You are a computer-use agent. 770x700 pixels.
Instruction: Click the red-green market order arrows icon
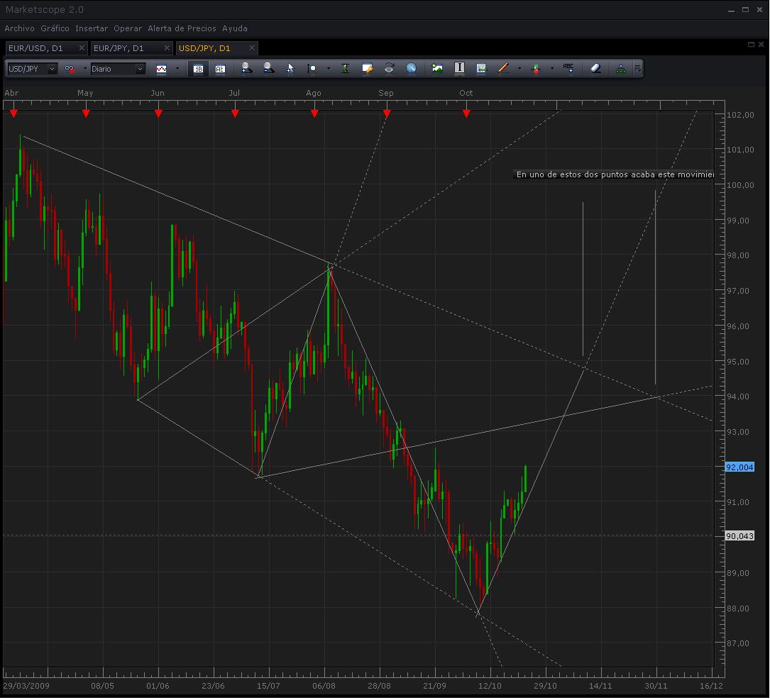pos(536,69)
